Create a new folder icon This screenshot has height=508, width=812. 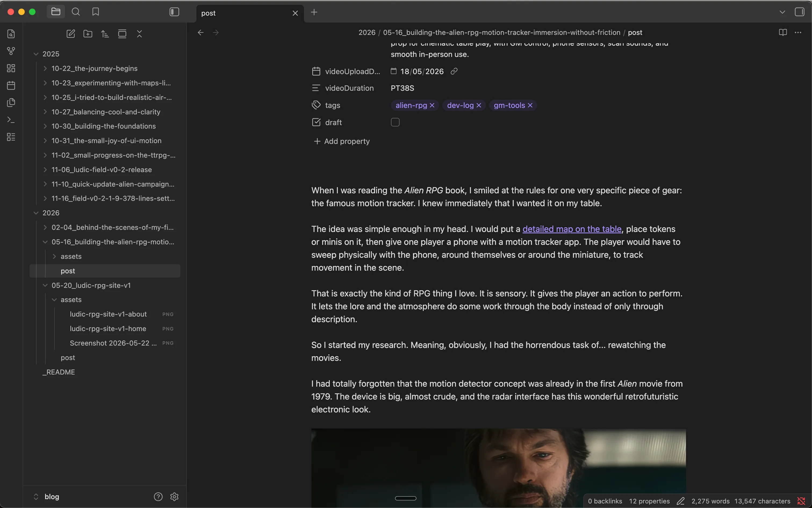(88, 34)
